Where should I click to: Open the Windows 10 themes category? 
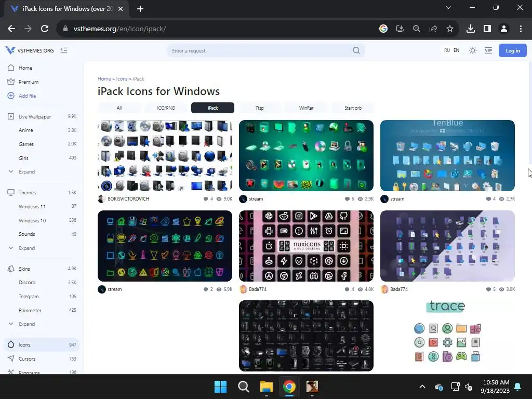pos(32,220)
